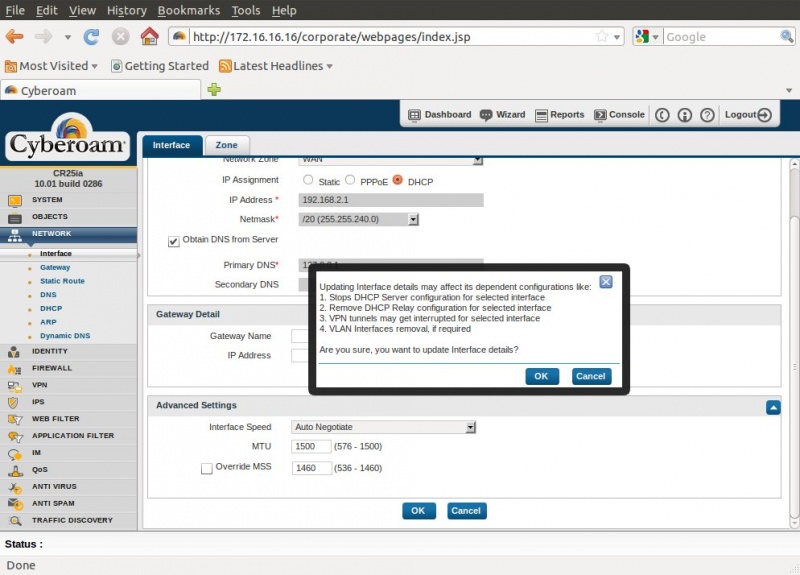Select the PPPoE IP assignment radio

point(350,180)
